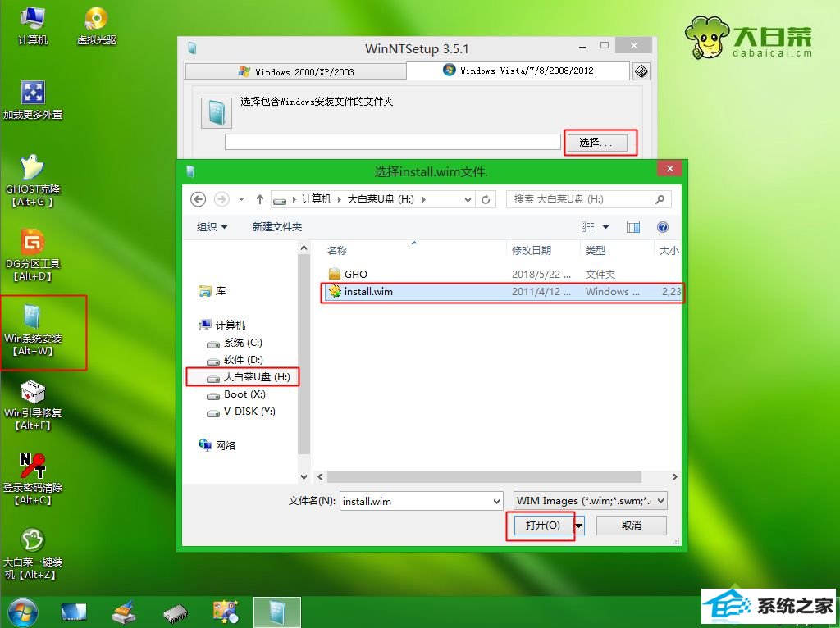Change the view layout icon
Image resolution: width=840 pixels, height=628 pixels.
(x=588, y=227)
